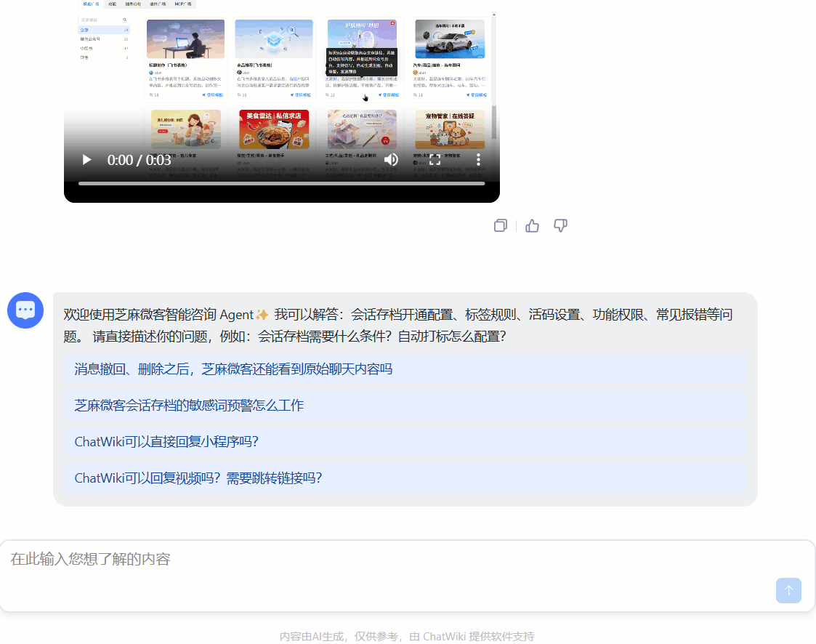
Task: Select the 敏感词预警怎么工作 suggested question
Action: tap(405, 406)
